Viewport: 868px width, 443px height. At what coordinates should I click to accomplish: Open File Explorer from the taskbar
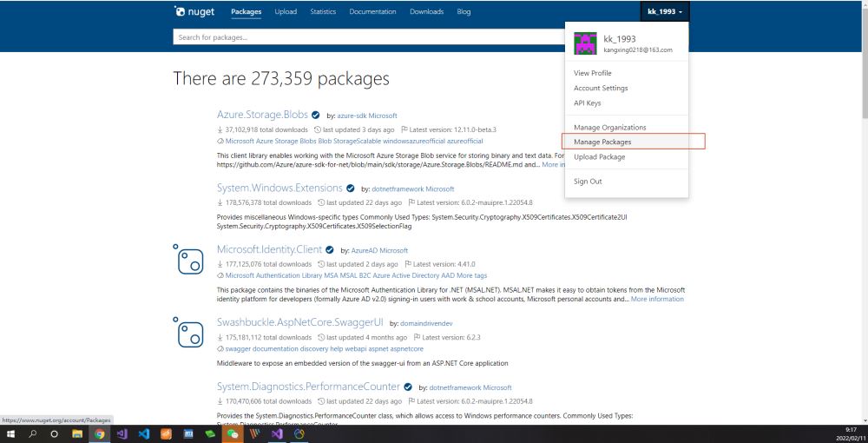pos(77,434)
